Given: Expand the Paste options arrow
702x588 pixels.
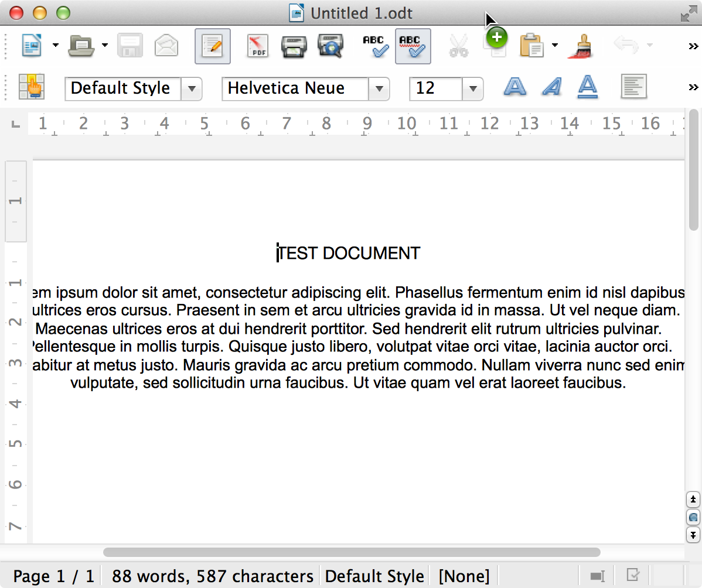Looking at the screenshot, I should pos(554,46).
